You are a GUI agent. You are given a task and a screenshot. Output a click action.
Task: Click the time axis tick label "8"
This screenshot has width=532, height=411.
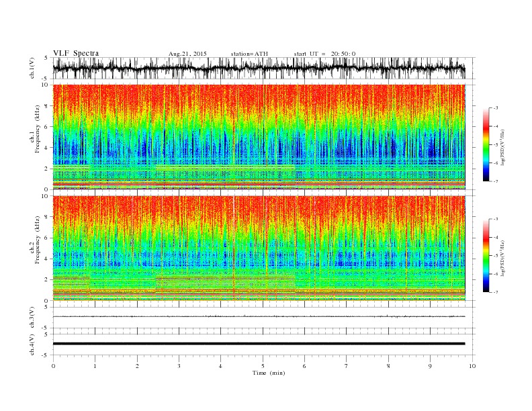point(388,366)
